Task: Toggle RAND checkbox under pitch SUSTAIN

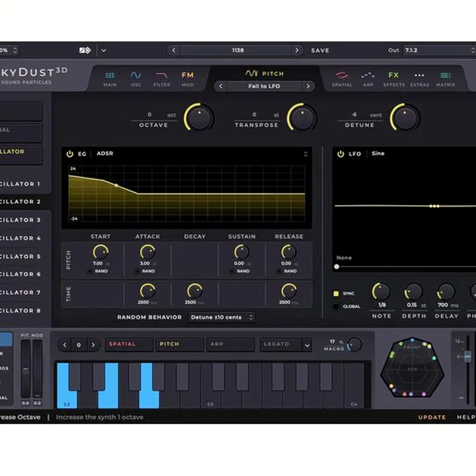Action: [x=231, y=271]
